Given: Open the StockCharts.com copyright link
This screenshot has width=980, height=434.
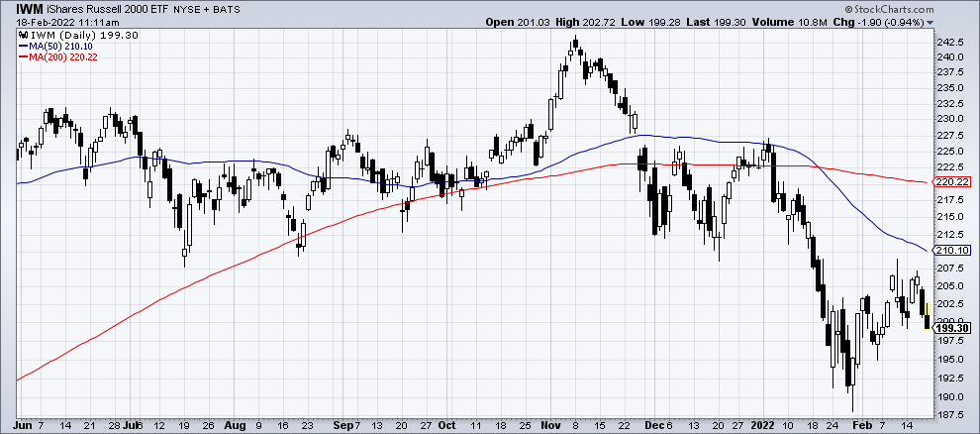Looking at the screenshot, I should [x=888, y=10].
